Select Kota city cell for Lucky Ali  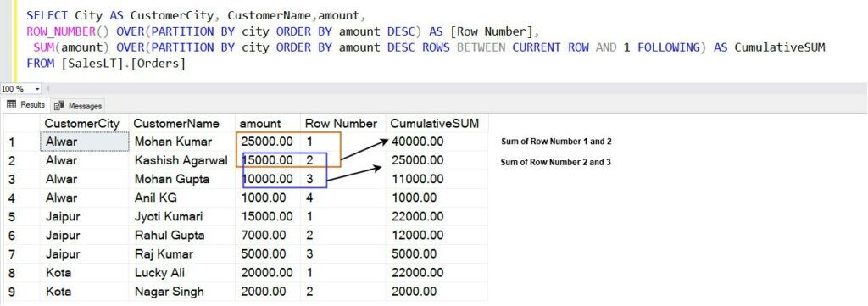(x=84, y=273)
